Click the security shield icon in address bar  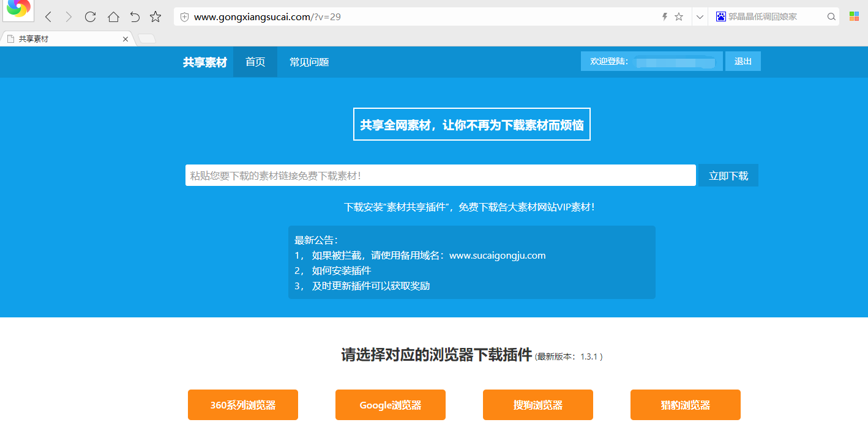[184, 17]
